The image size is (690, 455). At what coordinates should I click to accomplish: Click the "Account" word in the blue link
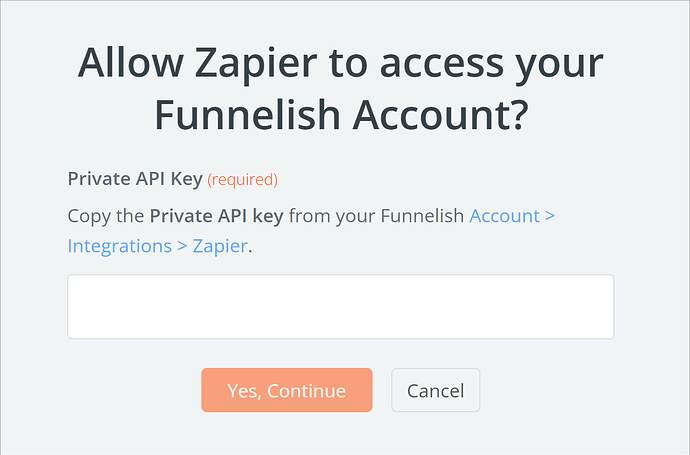pos(503,215)
